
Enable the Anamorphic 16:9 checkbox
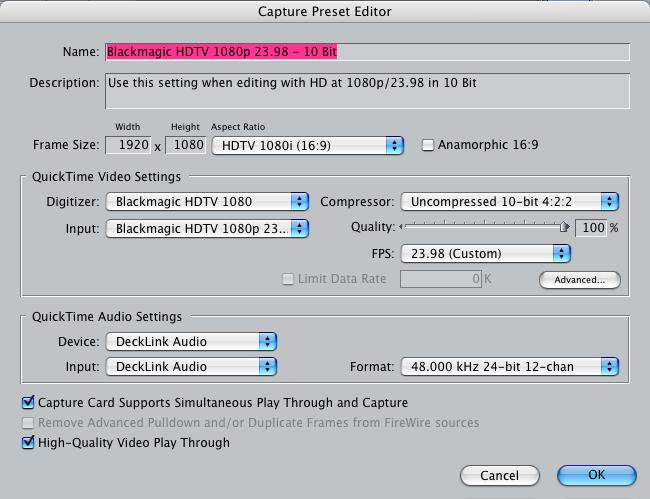pos(427,145)
